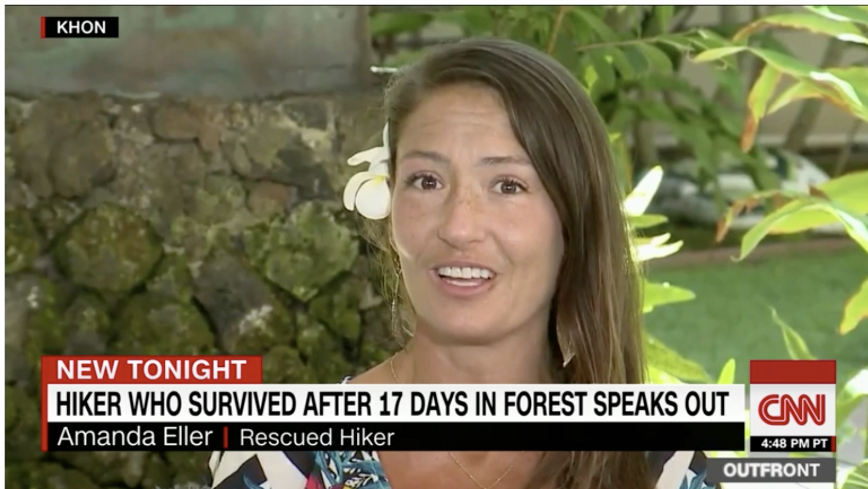
Task: Click the red bar beside the KHON label
Action: tap(43, 27)
